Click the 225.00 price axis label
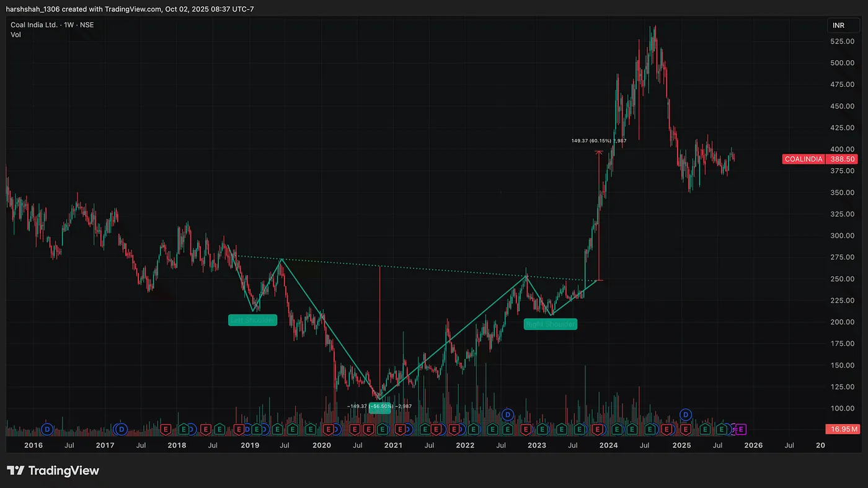Viewport: 868px width, 488px height. point(841,301)
